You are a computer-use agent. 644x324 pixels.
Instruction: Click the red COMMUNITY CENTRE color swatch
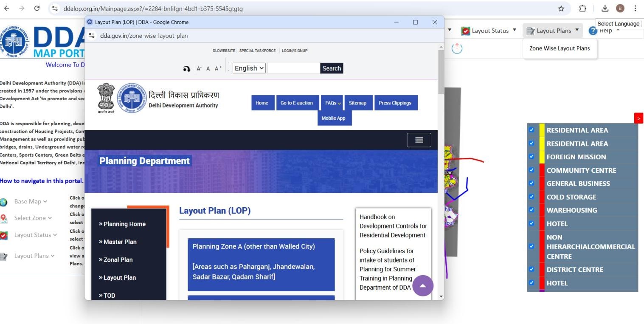542,170
